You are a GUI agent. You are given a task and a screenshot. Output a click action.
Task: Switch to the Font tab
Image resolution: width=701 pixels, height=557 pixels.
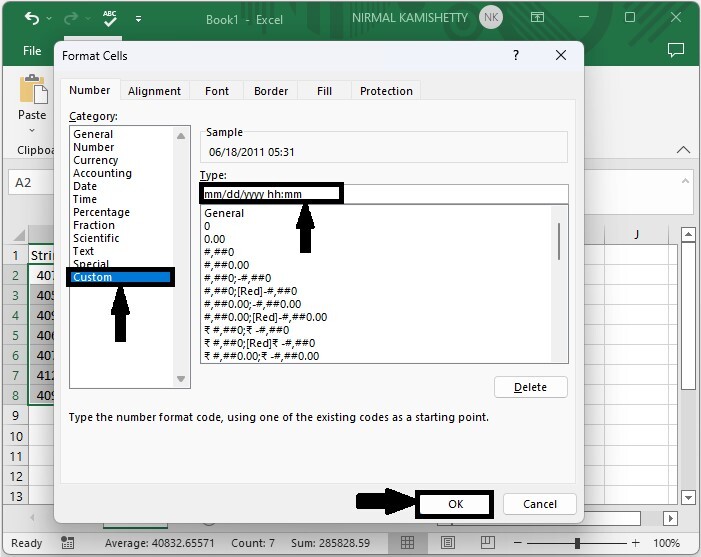[x=217, y=91]
